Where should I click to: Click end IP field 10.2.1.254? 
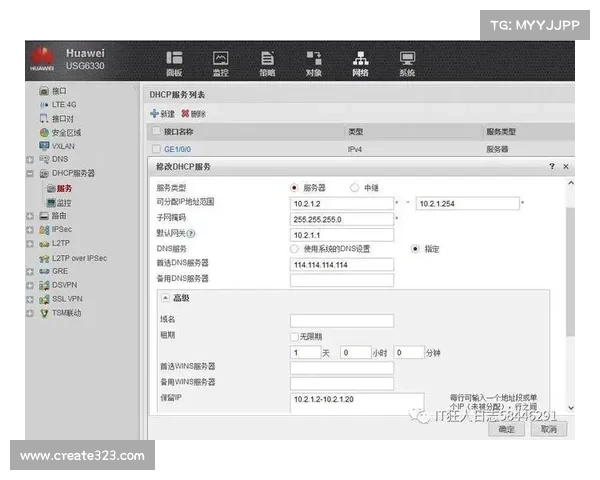pos(468,204)
